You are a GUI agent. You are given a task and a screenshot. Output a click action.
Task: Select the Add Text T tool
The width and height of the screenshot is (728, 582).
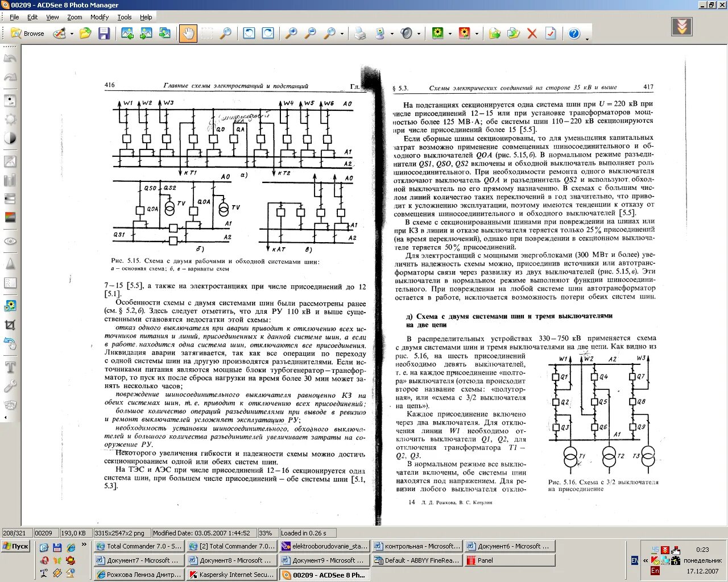click(x=10, y=367)
